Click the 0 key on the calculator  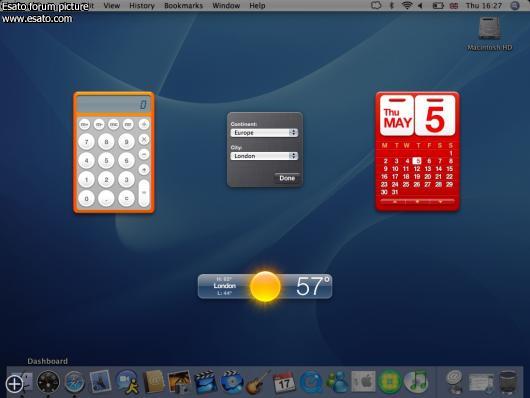pos(87,199)
